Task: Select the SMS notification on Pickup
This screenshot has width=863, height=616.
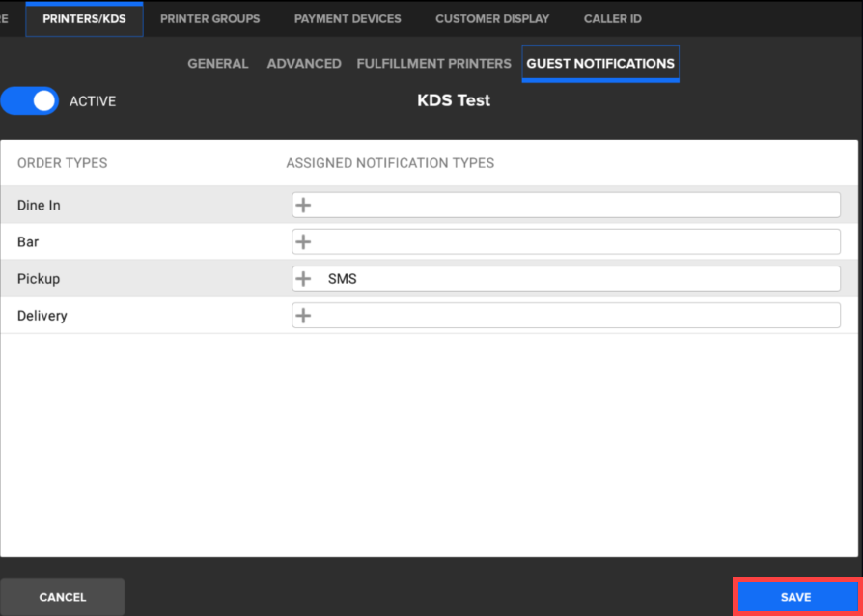Action: click(343, 279)
